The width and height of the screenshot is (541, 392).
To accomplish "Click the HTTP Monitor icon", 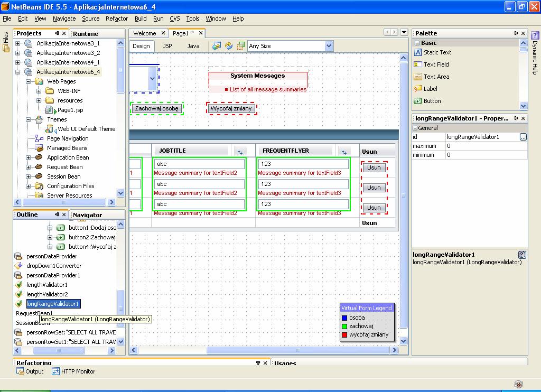I will [55, 371].
